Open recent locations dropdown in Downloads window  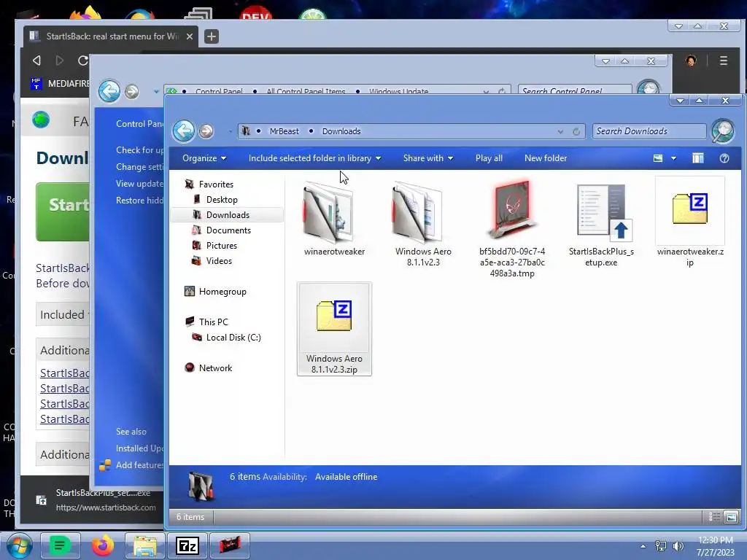230,131
